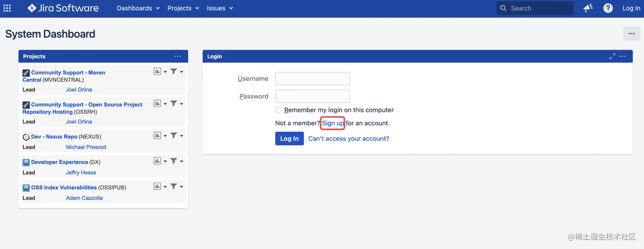
Task: Click OSS Index Vulnerabilities project avatar
Action: click(x=26, y=188)
